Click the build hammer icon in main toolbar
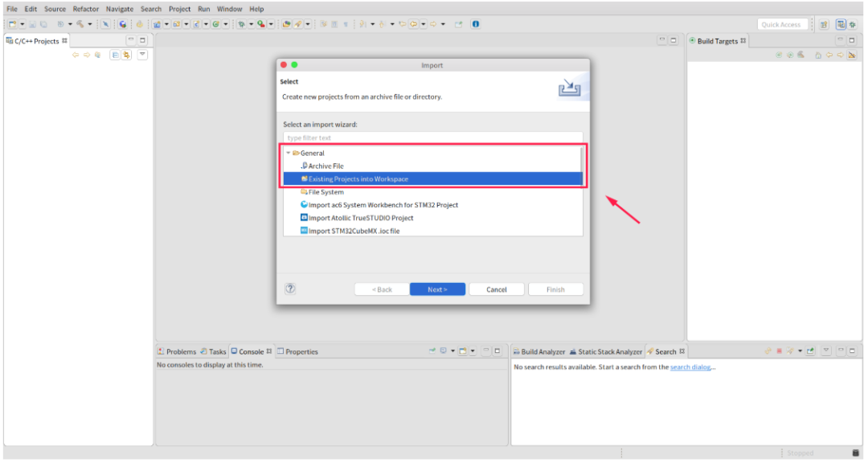 pyautogui.click(x=80, y=24)
